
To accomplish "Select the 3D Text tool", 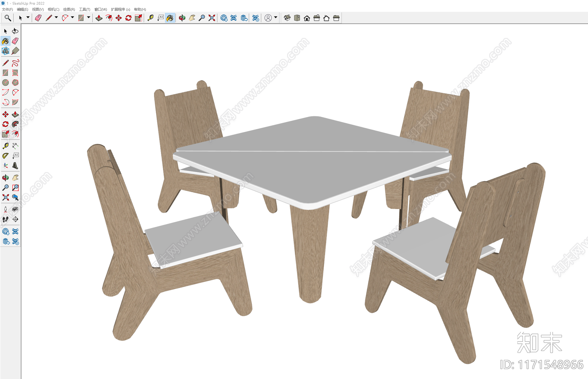I will click(15, 166).
